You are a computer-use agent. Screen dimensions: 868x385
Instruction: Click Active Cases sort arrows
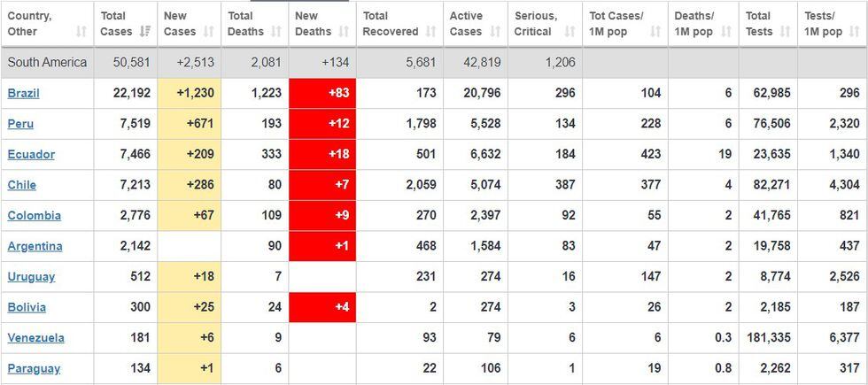click(496, 32)
